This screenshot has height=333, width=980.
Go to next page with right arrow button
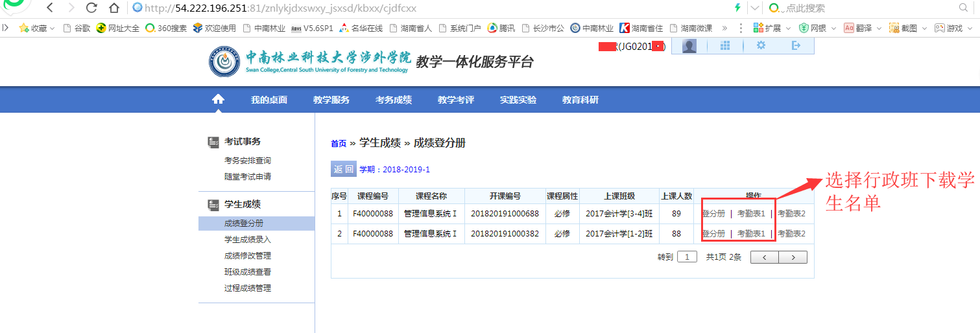point(793,257)
